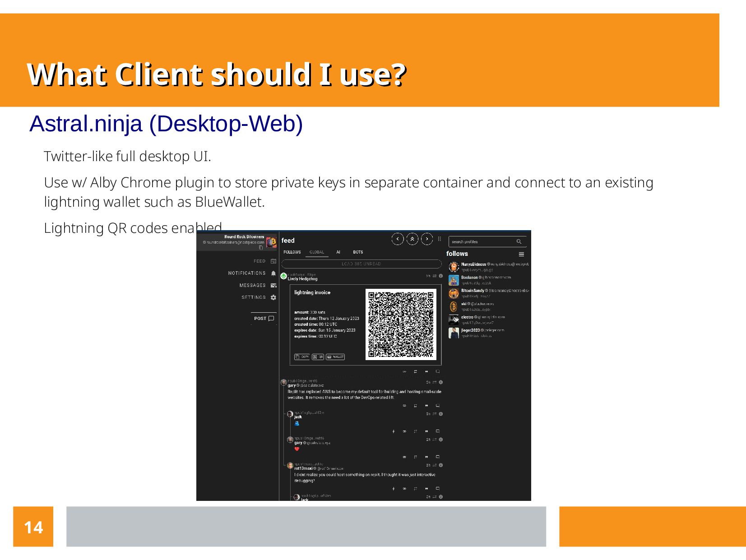Switch to the BOTS feed tab
746x560 pixels.
click(358, 252)
